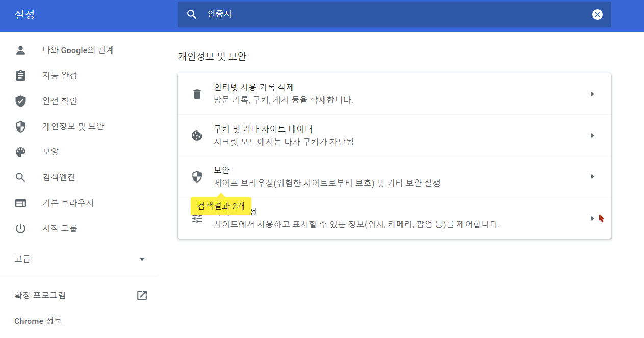Click the power icon beside 시작 그룹
644x338 pixels.
tap(20, 228)
